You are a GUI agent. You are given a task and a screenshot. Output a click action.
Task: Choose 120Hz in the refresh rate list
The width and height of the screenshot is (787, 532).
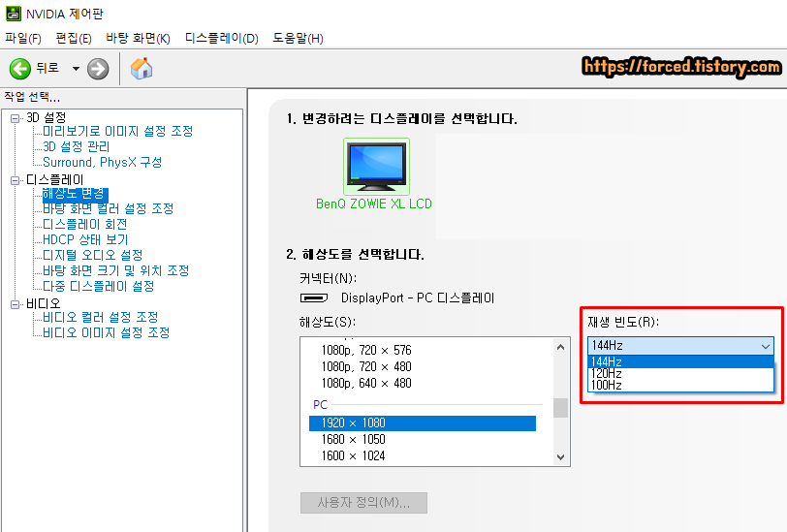pos(680,373)
